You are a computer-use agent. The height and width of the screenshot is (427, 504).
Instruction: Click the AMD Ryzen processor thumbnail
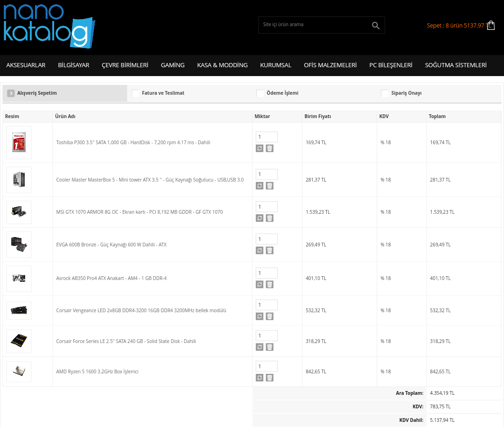[x=19, y=371]
